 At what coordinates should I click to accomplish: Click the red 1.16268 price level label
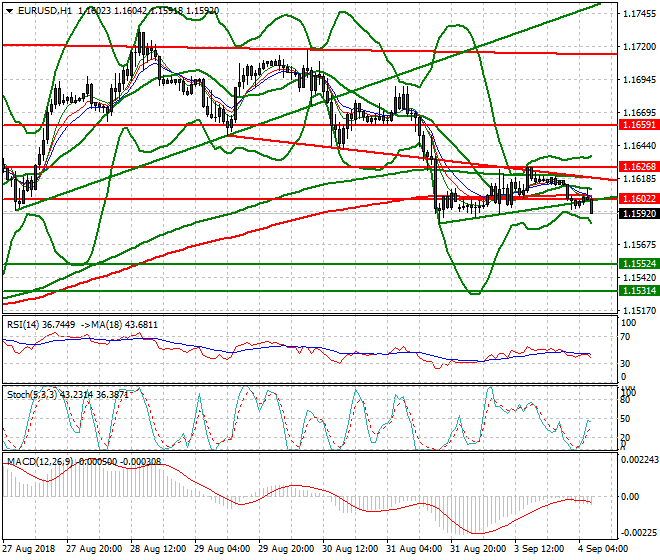[639, 167]
